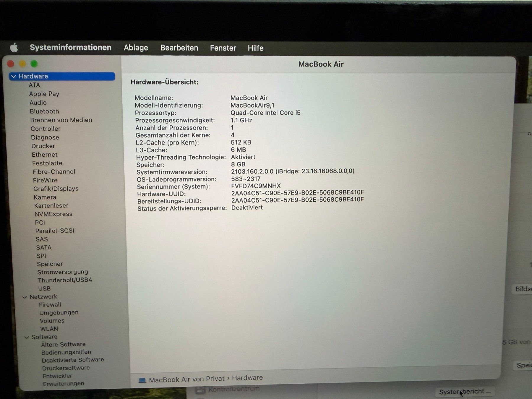This screenshot has height=399, width=532.
Task: Click the Systemfirmwareversion value
Action: [293, 171]
